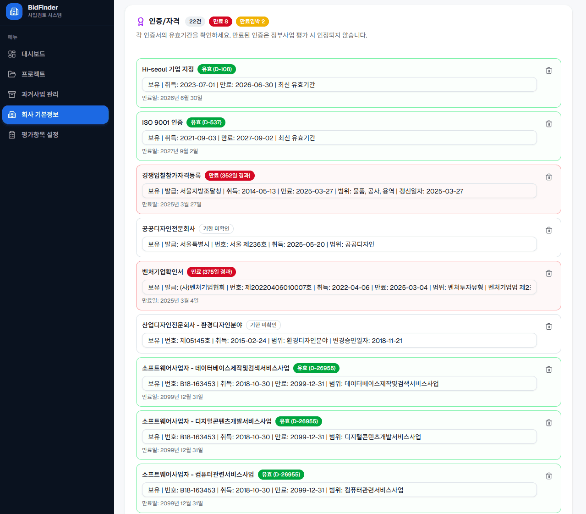Click the red 만료 count badge
The image size is (586, 514).
tap(220, 21)
